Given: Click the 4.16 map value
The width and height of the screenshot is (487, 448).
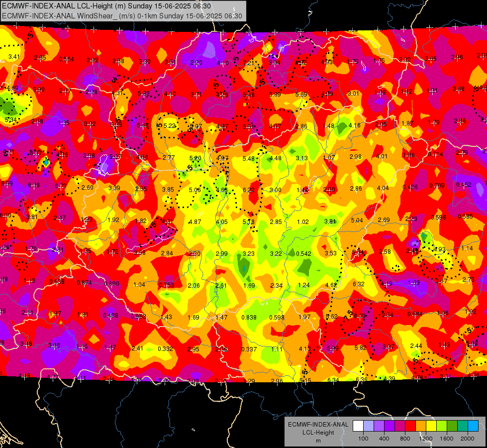Looking at the screenshot, I should (x=354, y=125).
